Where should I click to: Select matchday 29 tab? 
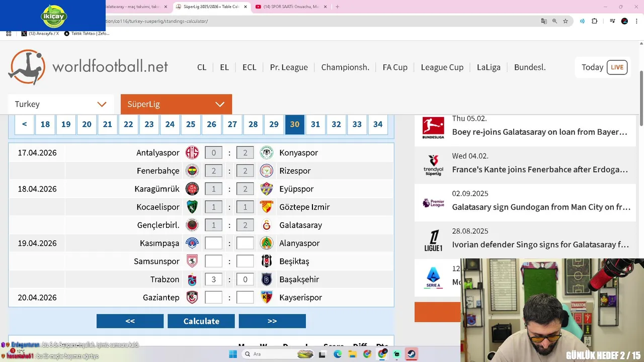tap(274, 124)
